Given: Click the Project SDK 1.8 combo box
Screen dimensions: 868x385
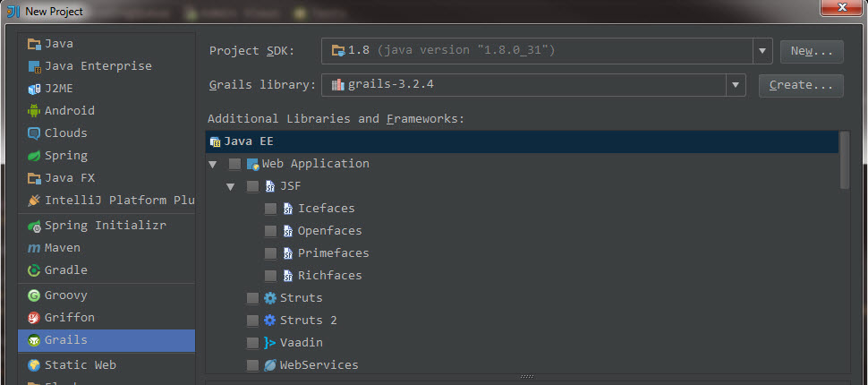Looking at the screenshot, I should point(547,51).
